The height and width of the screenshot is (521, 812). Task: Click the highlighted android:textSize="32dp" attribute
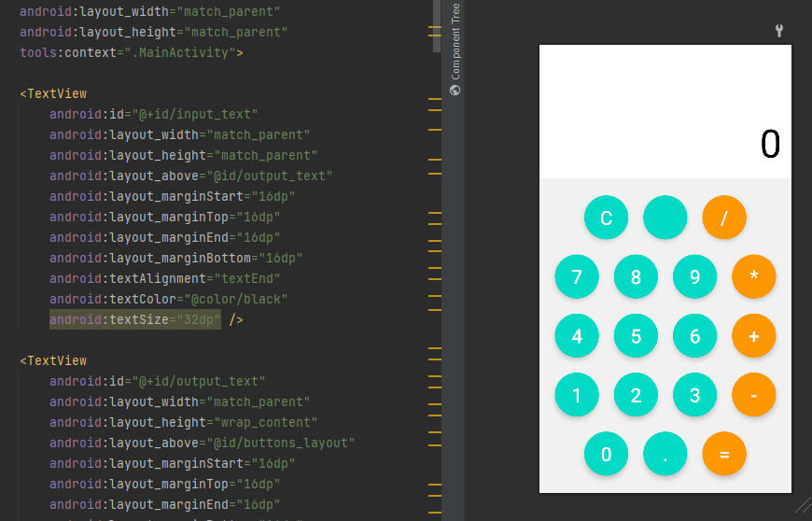[135, 319]
